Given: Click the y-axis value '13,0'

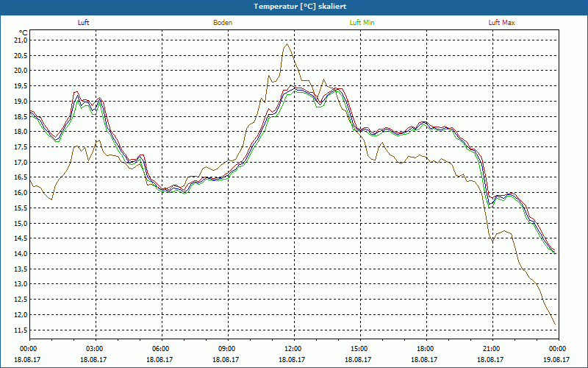Looking at the screenshot, I should tap(21, 284).
